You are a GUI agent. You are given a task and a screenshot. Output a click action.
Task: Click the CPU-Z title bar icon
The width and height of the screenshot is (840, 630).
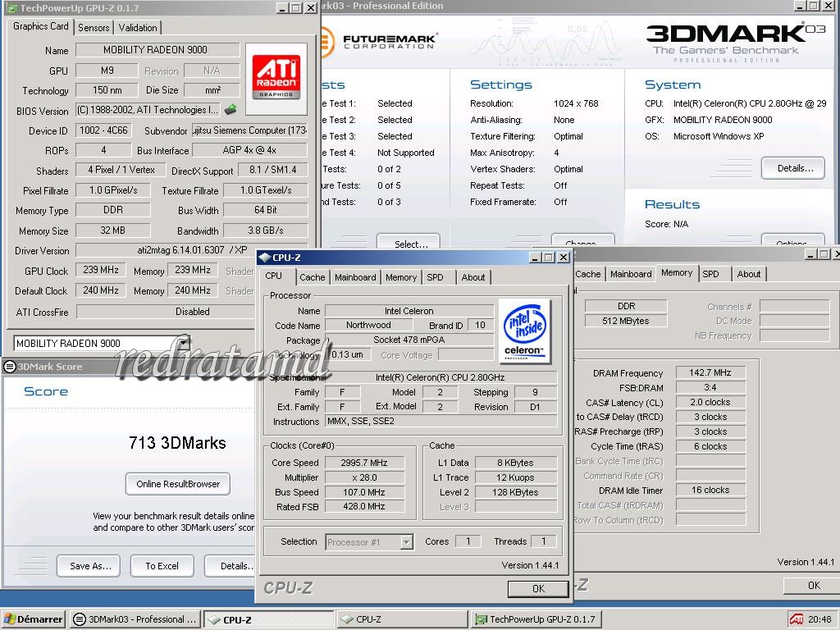coord(265,258)
